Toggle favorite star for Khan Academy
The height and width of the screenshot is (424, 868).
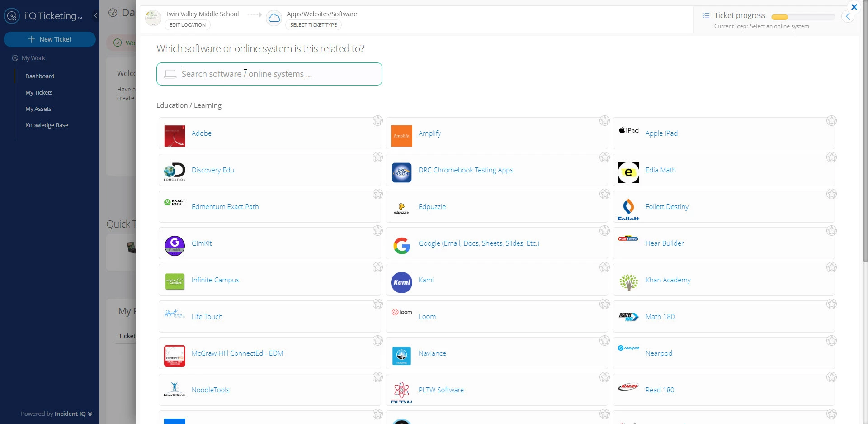click(832, 267)
